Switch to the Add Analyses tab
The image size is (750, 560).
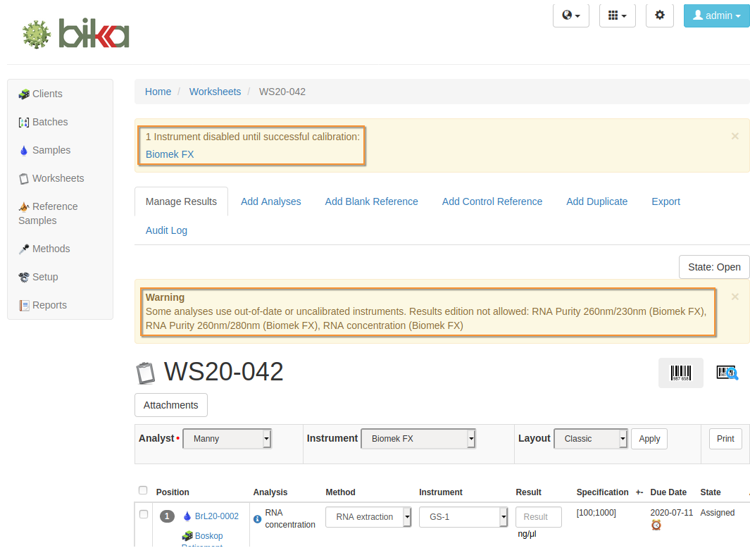(271, 201)
